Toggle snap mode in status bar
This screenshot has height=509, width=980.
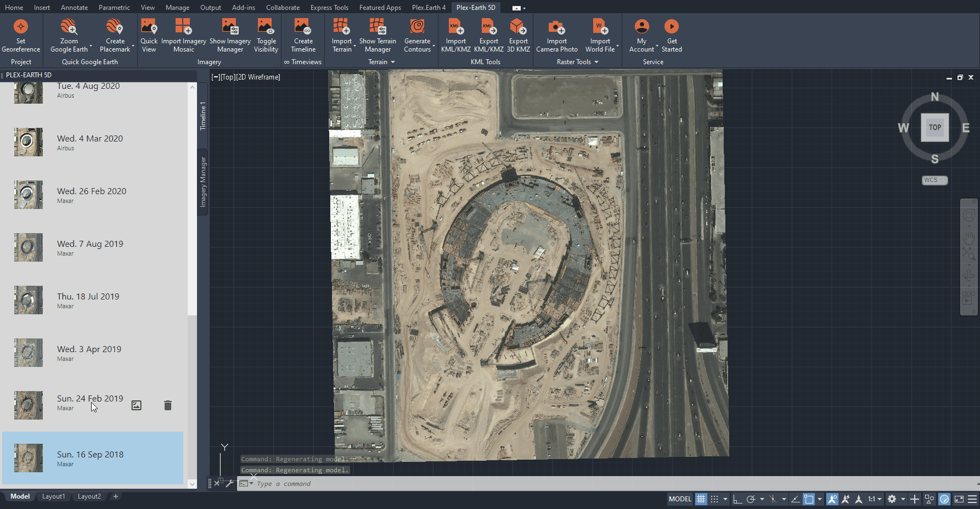(714, 499)
